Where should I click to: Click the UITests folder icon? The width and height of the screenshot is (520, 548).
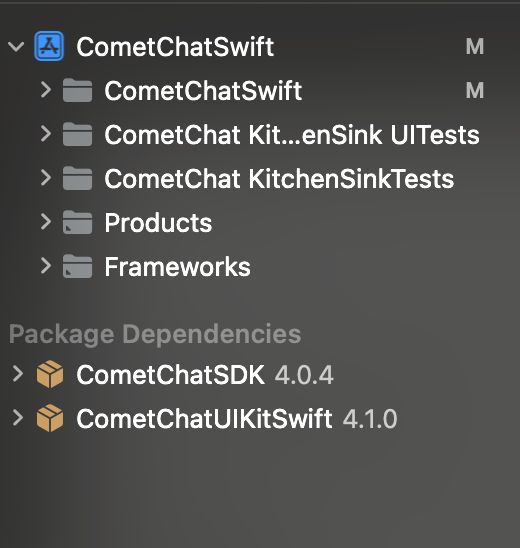77,135
